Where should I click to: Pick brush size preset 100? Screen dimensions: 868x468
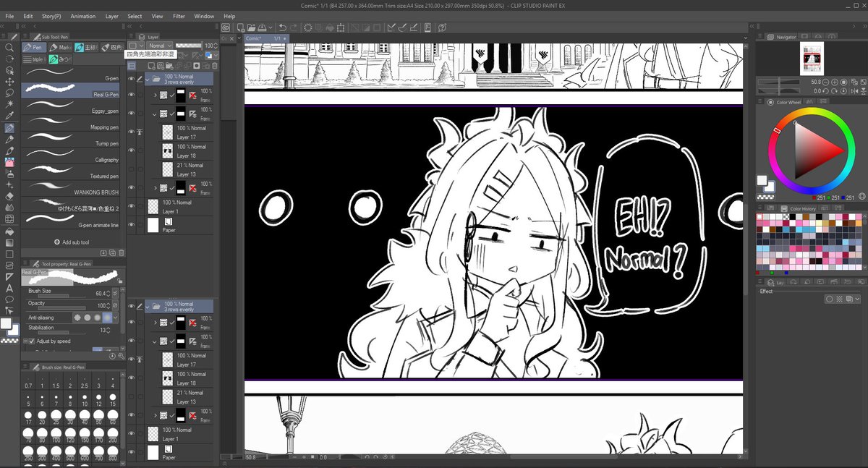(x=58, y=435)
